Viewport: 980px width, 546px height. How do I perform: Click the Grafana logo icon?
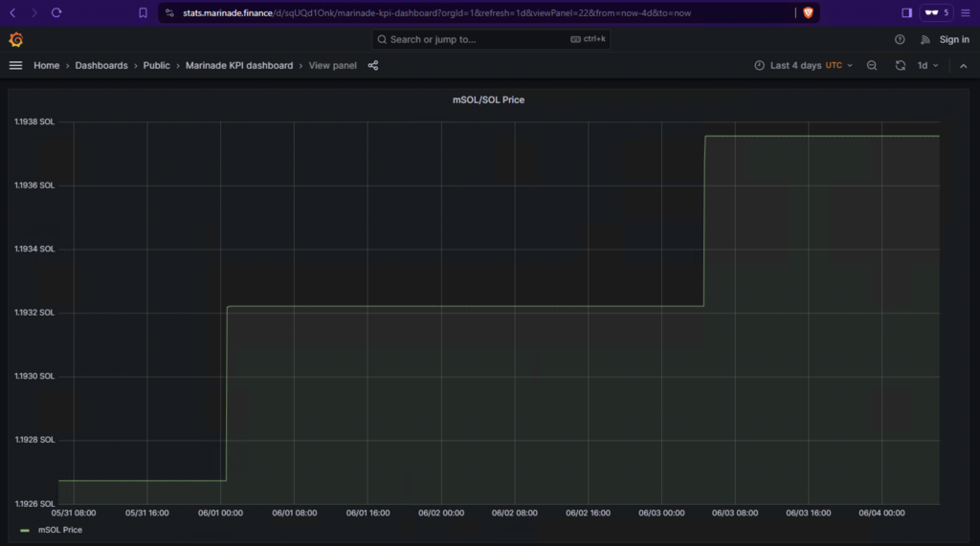15,39
